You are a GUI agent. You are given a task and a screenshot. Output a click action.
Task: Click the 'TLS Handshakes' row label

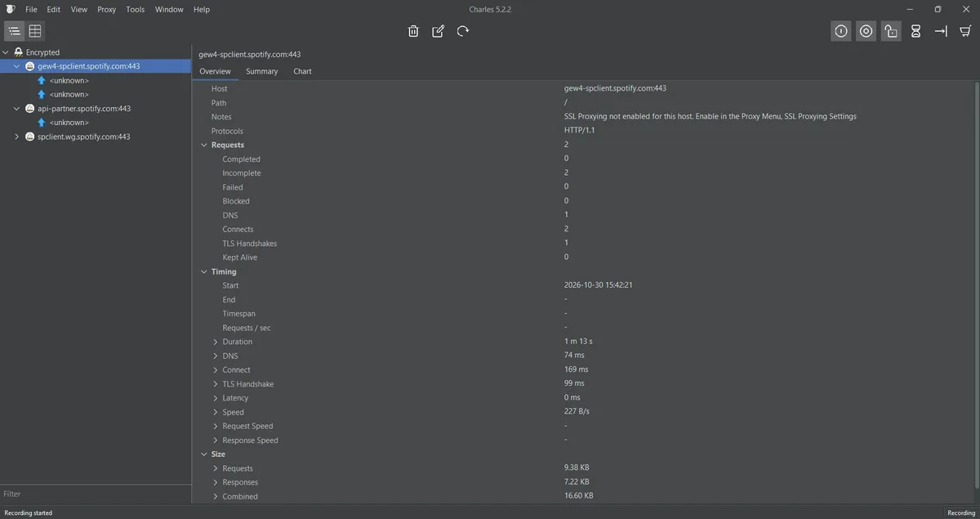250,244
